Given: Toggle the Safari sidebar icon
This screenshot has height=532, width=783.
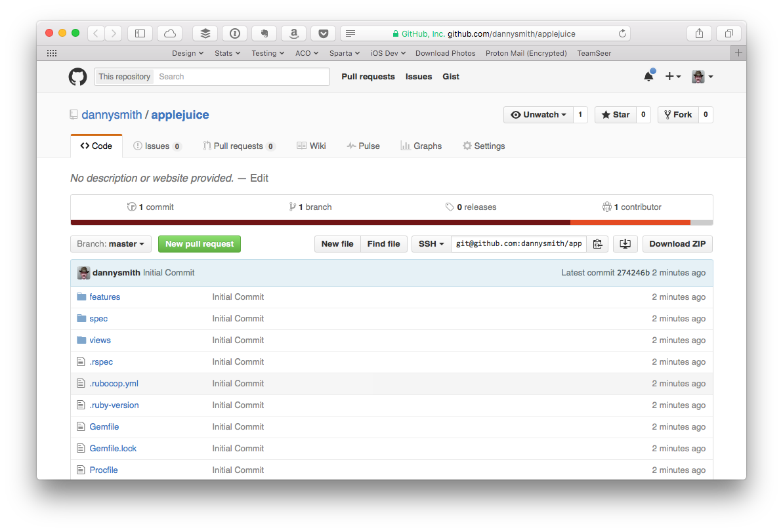Looking at the screenshot, I should (x=140, y=33).
